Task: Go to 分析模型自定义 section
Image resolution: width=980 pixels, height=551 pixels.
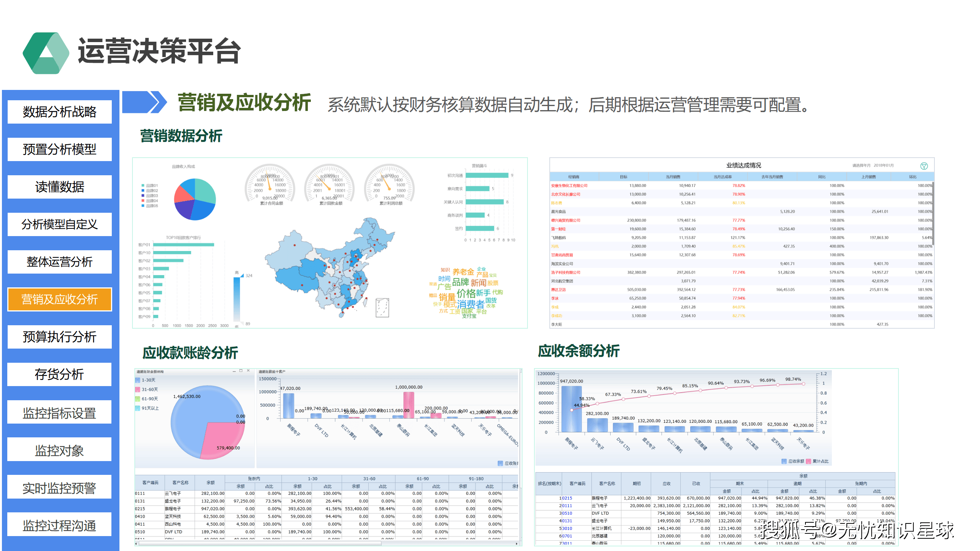Action: pos(60,224)
